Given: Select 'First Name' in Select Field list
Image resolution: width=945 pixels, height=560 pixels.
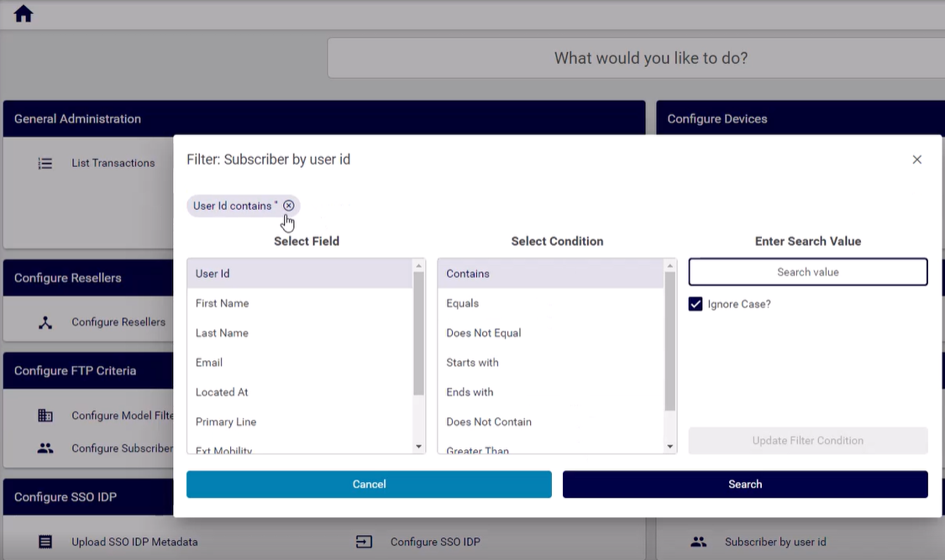Looking at the screenshot, I should (223, 303).
